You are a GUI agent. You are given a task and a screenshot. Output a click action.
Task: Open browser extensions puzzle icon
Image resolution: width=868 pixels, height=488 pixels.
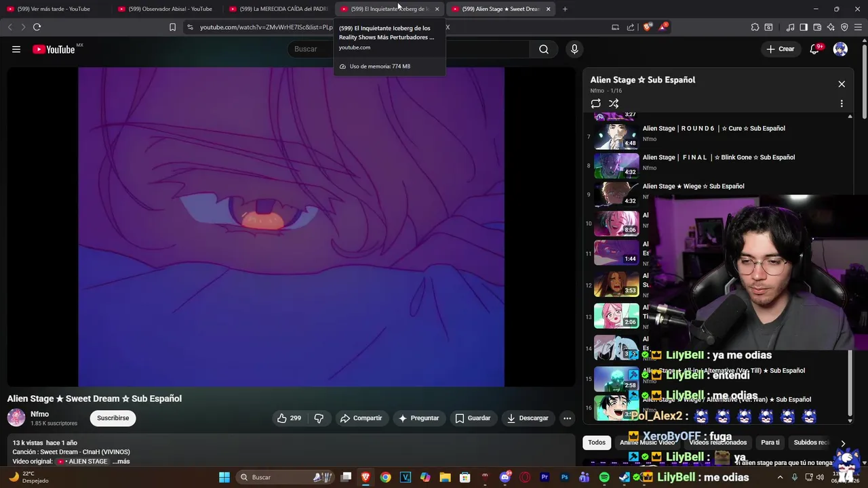tap(755, 27)
